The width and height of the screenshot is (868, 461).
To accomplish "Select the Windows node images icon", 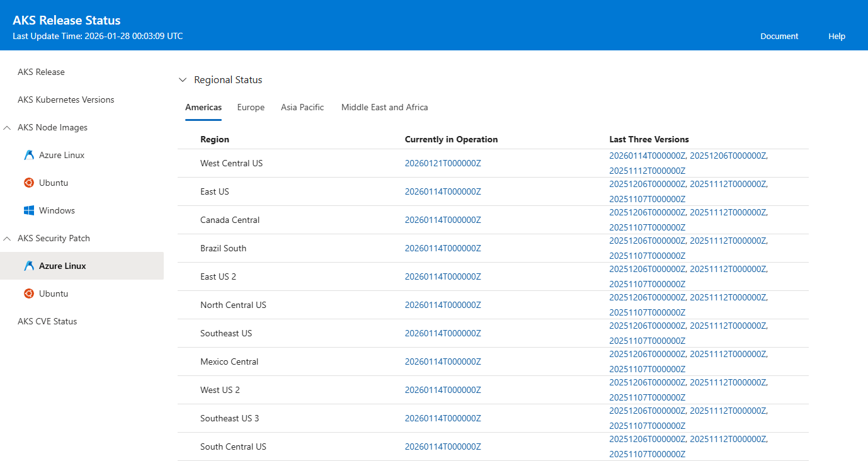I will point(28,210).
